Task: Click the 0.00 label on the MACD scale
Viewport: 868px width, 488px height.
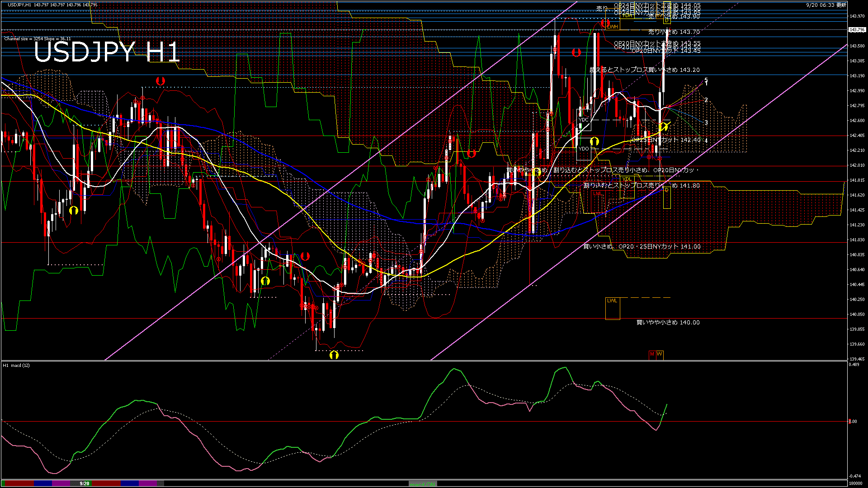Action: point(853,422)
